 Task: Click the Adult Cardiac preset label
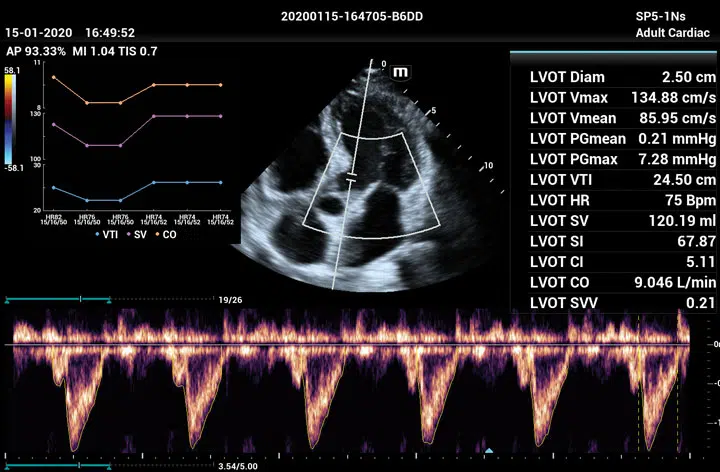pyautogui.click(x=674, y=33)
